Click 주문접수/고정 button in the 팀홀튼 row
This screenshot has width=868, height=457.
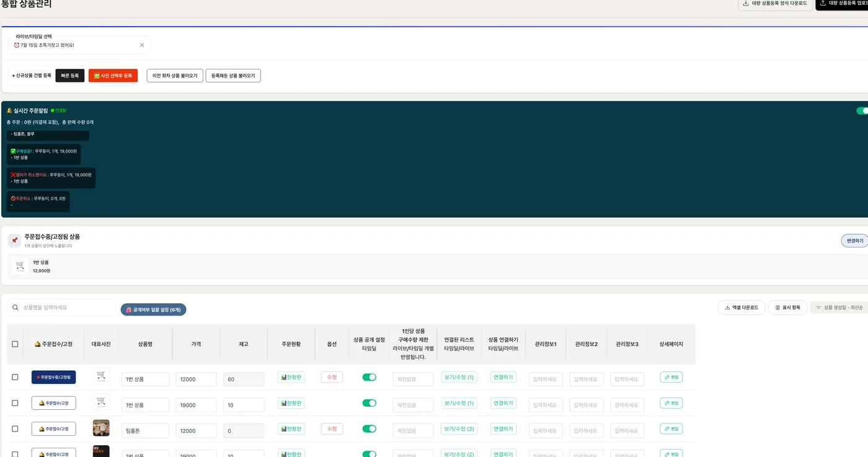(53, 428)
